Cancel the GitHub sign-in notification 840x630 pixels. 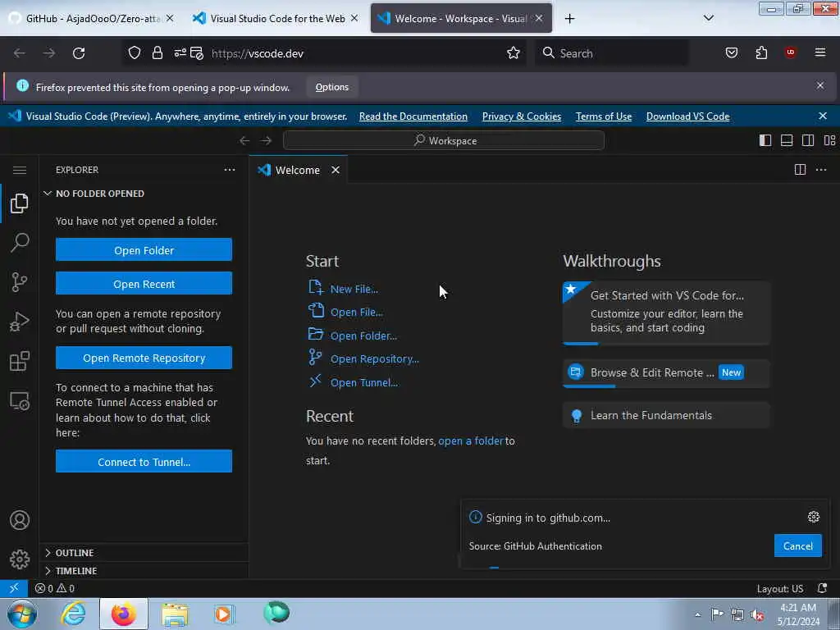click(797, 546)
